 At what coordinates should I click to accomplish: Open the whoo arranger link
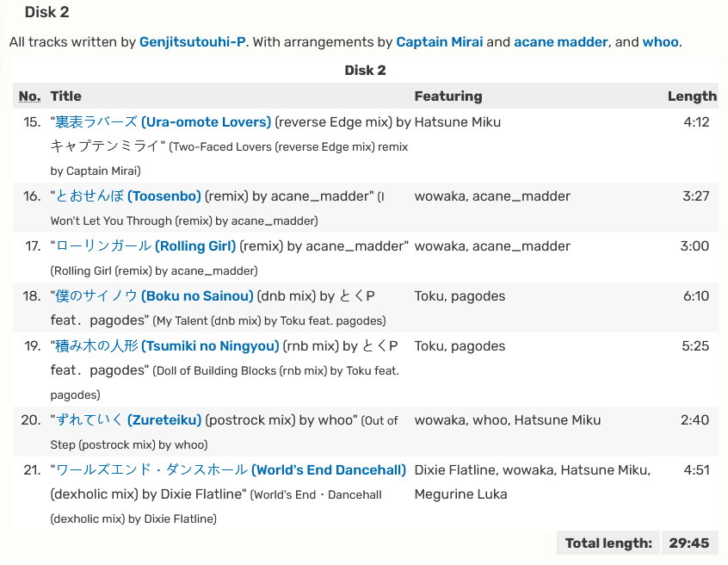tap(660, 42)
